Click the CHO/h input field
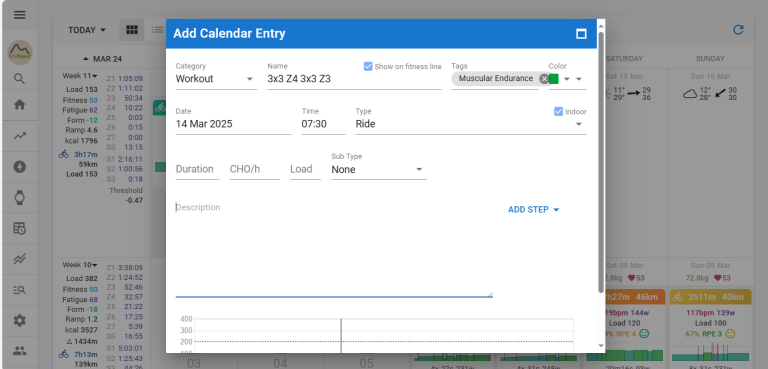 point(255,170)
